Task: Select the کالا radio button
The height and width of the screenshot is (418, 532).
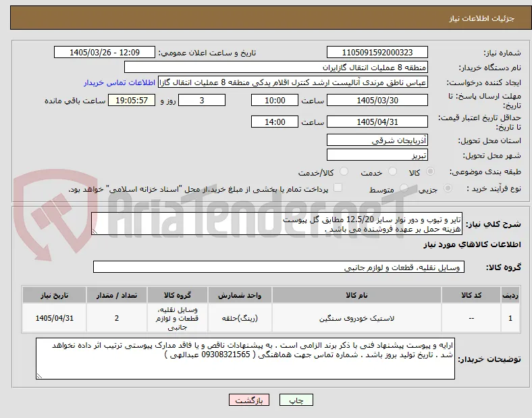Action: coord(430,172)
